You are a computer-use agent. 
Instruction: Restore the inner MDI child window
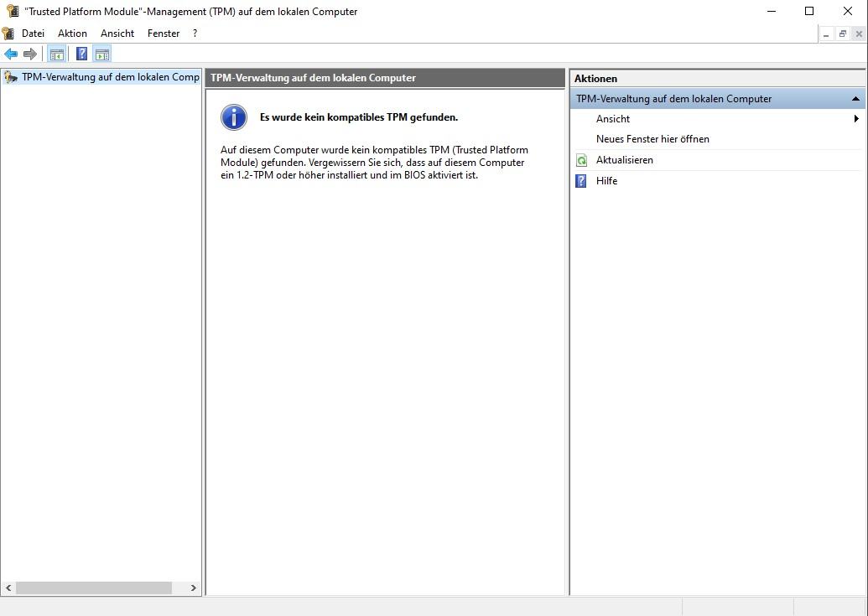click(843, 34)
